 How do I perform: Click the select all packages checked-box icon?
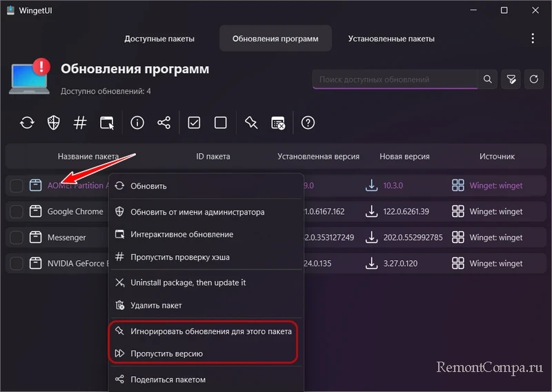pyautogui.click(x=194, y=123)
